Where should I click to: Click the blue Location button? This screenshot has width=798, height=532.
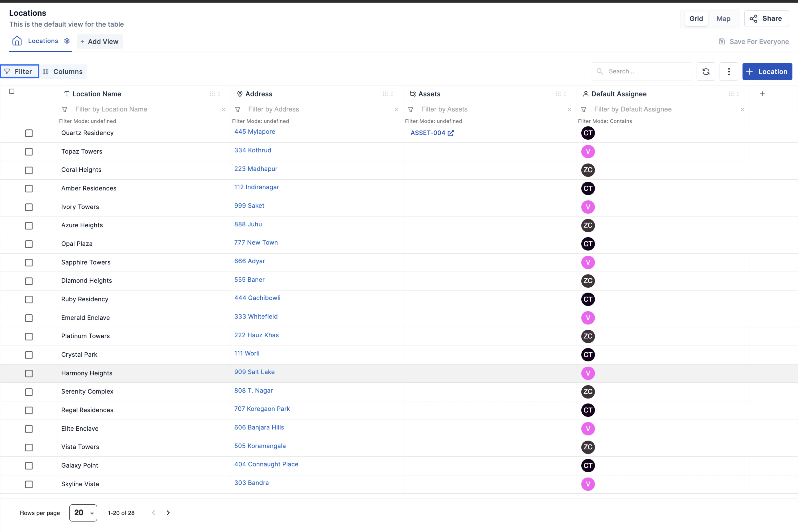coord(767,72)
